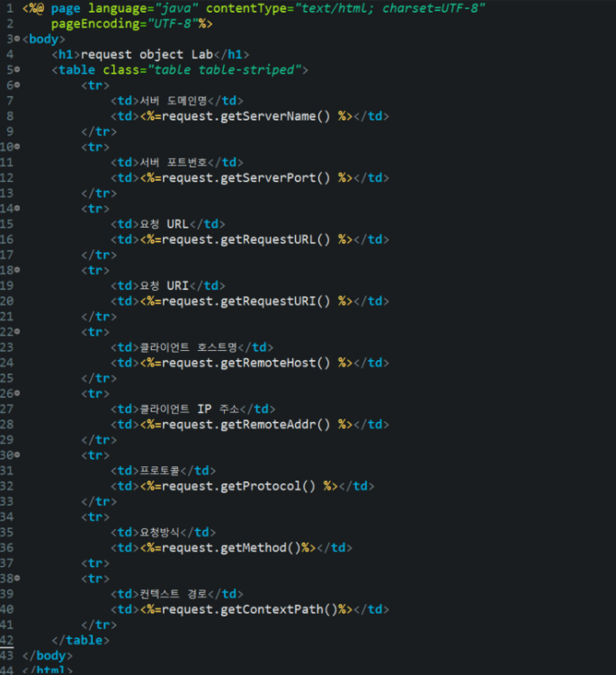Collapse the tr fold marker on line 38

coord(17,578)
